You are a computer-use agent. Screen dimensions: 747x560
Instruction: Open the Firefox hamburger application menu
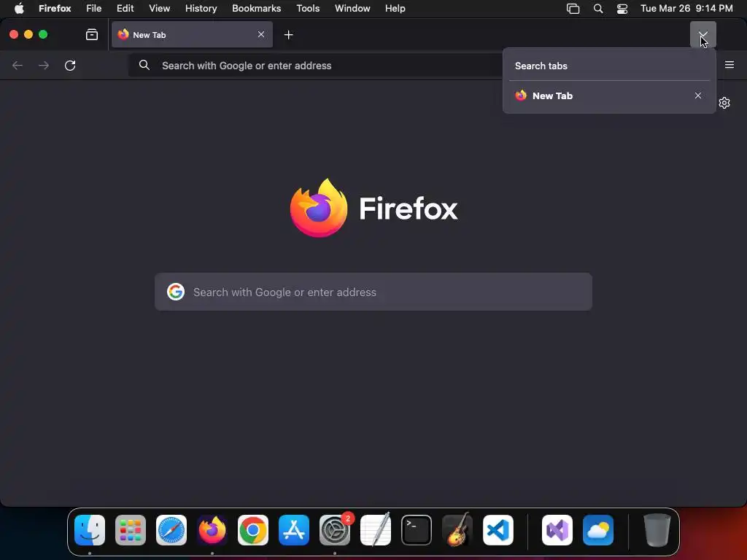click(729, 65)
